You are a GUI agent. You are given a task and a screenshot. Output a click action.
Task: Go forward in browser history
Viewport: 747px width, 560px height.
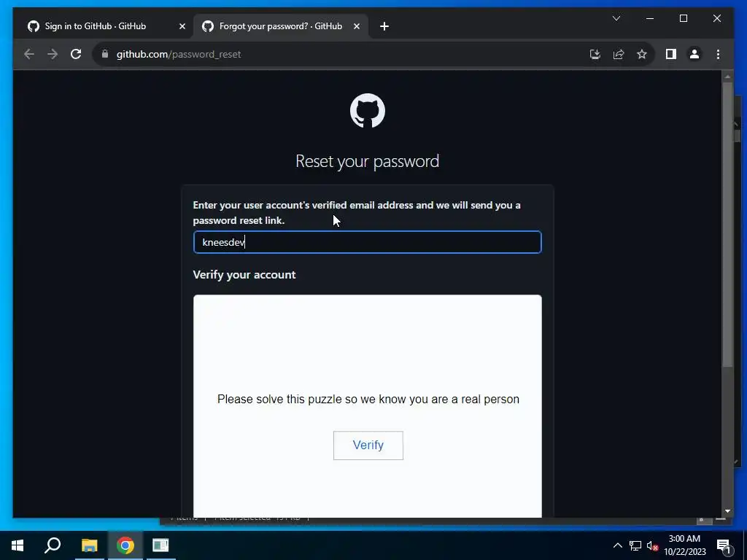pyautogui.click(x=53, y=54)
